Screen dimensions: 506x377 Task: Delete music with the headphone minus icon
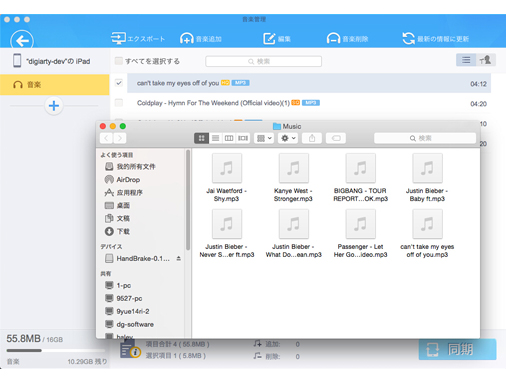[333, 39]
